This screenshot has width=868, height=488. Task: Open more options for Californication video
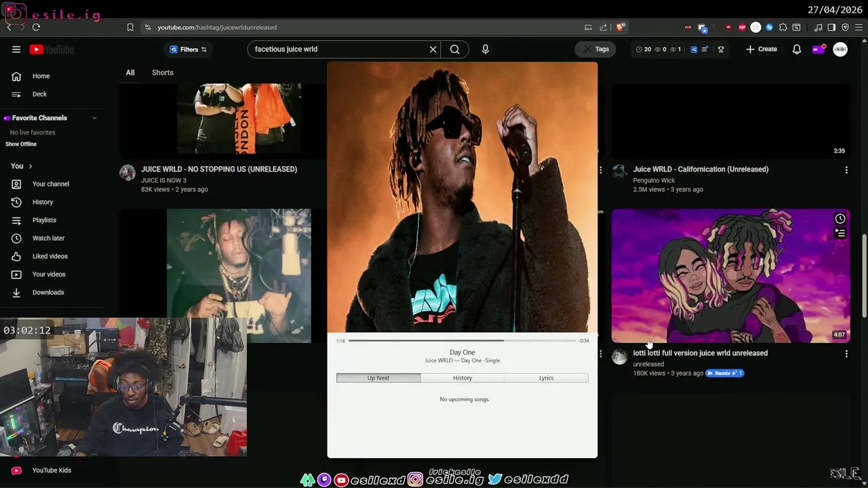coord(846,170)
